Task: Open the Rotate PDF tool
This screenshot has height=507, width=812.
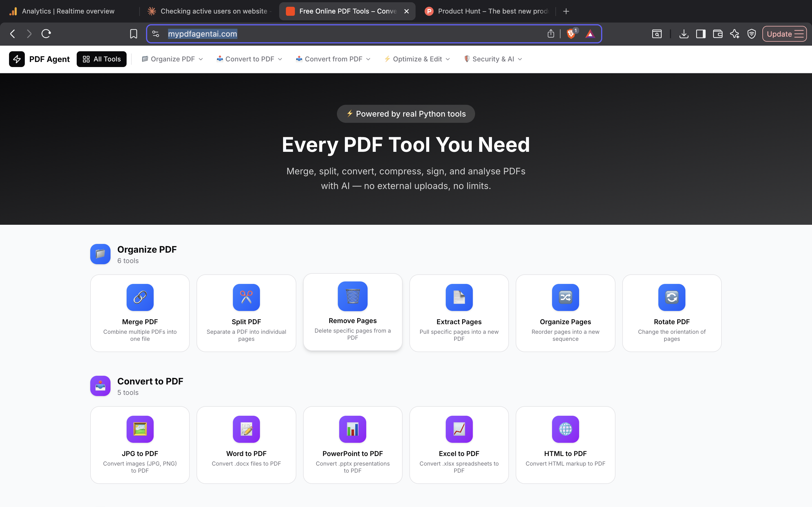Action: pos(671,313)
